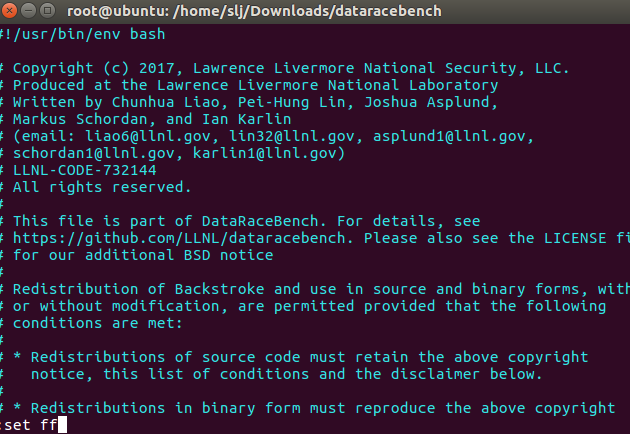Click the email asplund1@llnl.gov
The image size is (630, 434).
point(449,137)
